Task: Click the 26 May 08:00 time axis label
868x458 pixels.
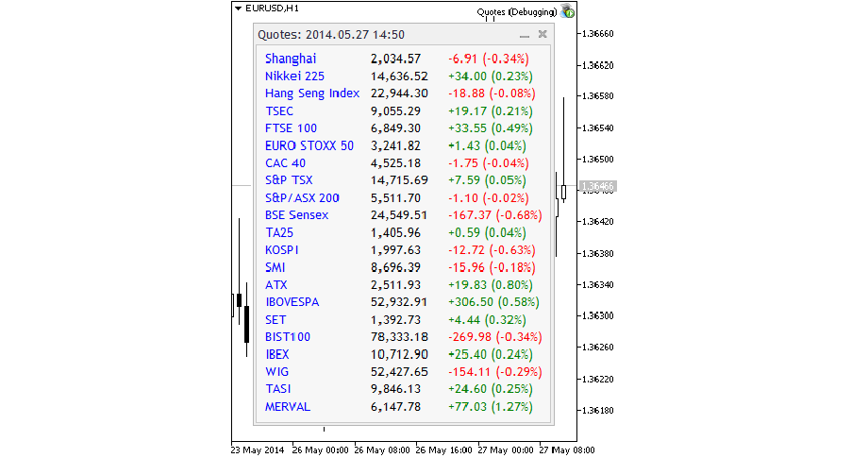Action: point(382,450)
